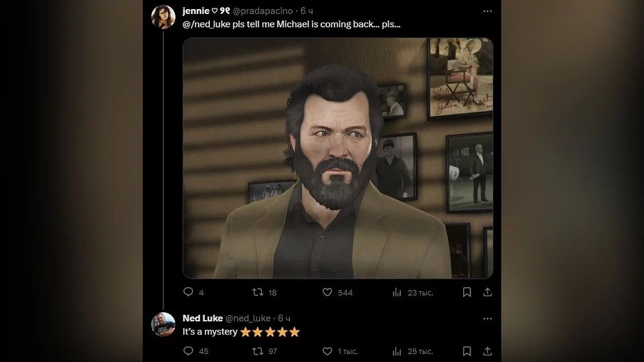The width and height of the screenshot is (644, 362).
Task: Open the attached Michael image
Action: click(338, 158)
